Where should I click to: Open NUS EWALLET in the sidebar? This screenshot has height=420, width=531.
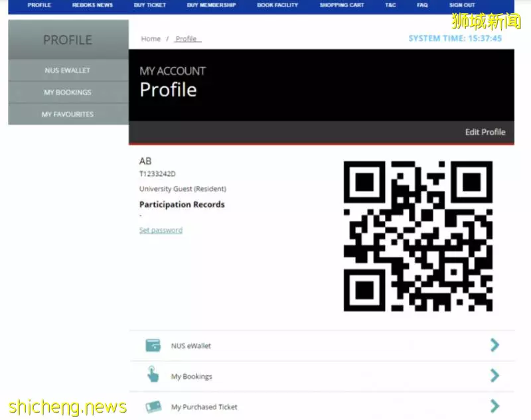click(68, 70)
